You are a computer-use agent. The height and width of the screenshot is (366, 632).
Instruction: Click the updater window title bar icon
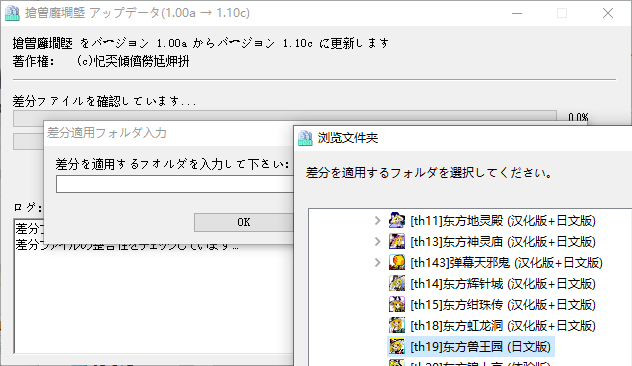tap(12, 13)
